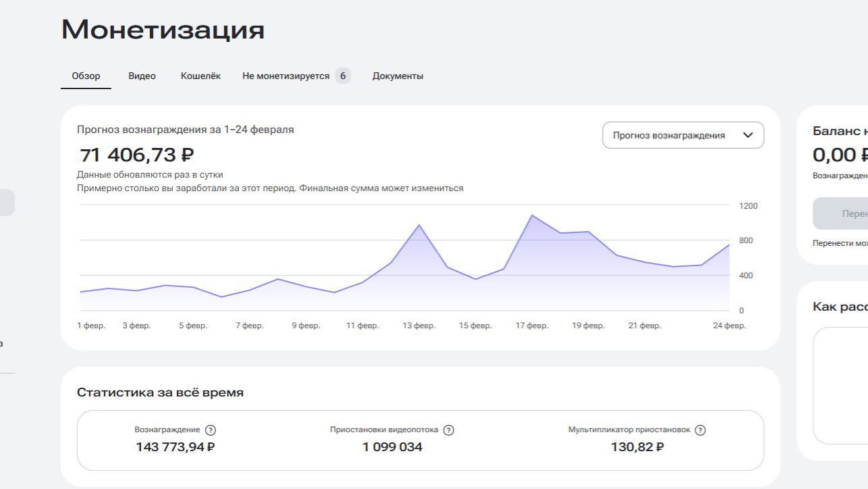Click the 1 февр. axis label
Viewport: 868px width, 489px height.
pyautogui.click(x=91, y=326)
